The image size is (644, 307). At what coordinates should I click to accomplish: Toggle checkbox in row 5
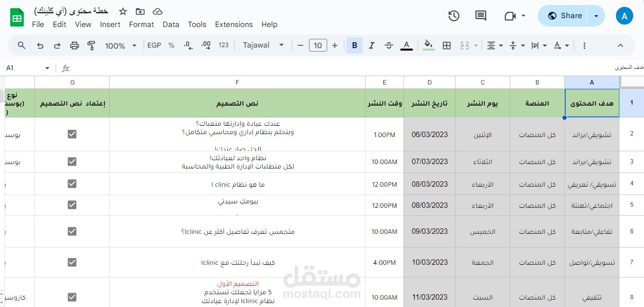[72, 205]
